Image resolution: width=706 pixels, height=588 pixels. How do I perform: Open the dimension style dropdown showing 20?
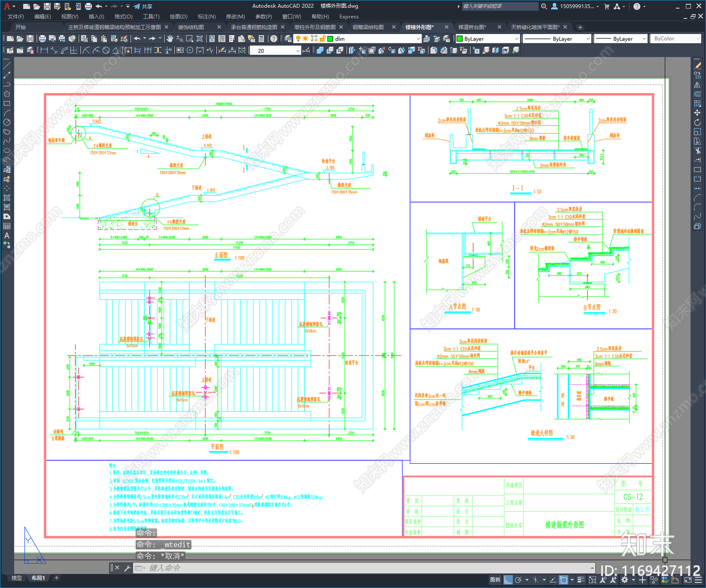(x=275, y=51)
